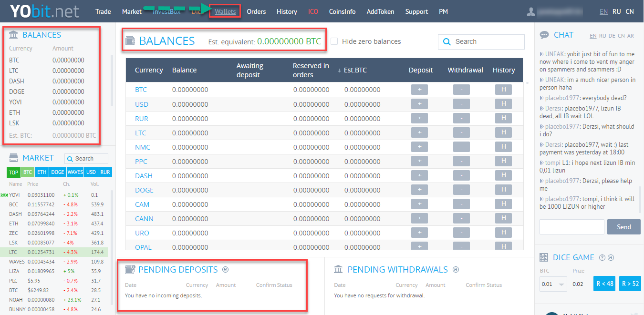The image size is (644, 315).
Task: Go to the Wallets page
Action: [225, 11]
